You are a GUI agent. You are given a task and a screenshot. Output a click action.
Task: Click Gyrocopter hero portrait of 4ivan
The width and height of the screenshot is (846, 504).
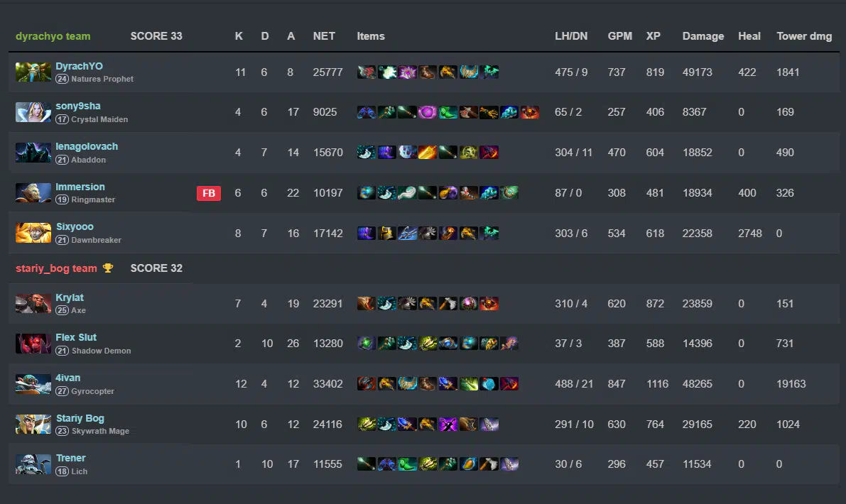coord(33,384)
